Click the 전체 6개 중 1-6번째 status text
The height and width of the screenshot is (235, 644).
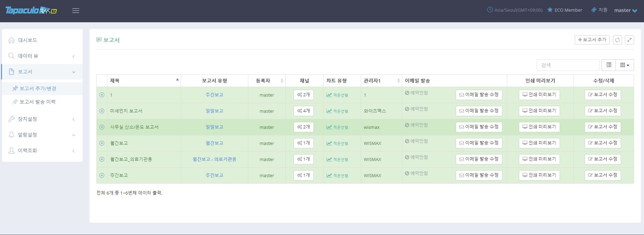tap(129, 193)
